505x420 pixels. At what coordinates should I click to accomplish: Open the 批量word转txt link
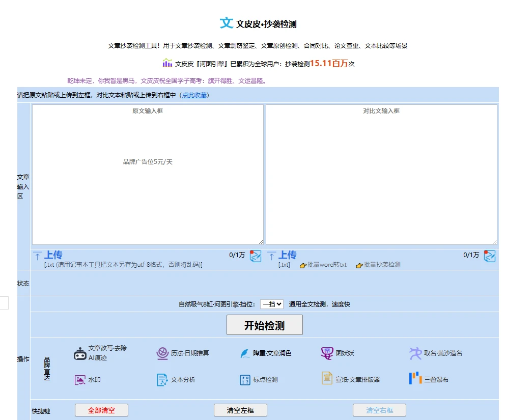(327, 265)
